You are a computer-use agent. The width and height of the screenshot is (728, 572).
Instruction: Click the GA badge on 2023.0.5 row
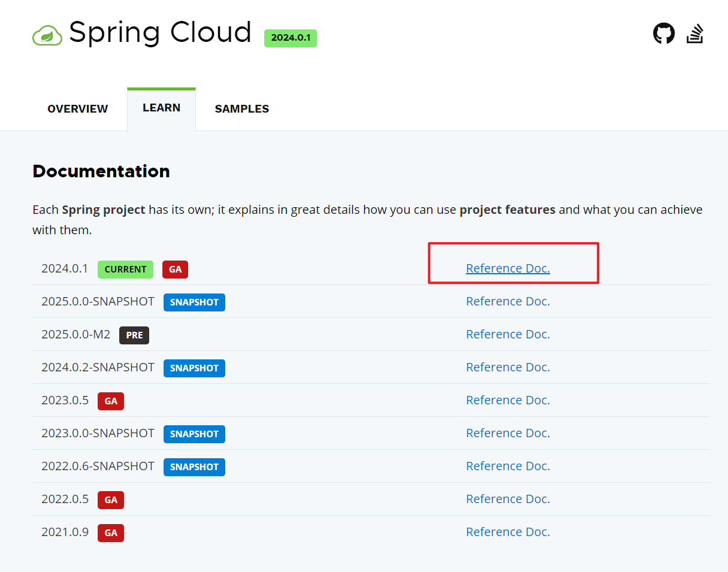pos(111,401)
